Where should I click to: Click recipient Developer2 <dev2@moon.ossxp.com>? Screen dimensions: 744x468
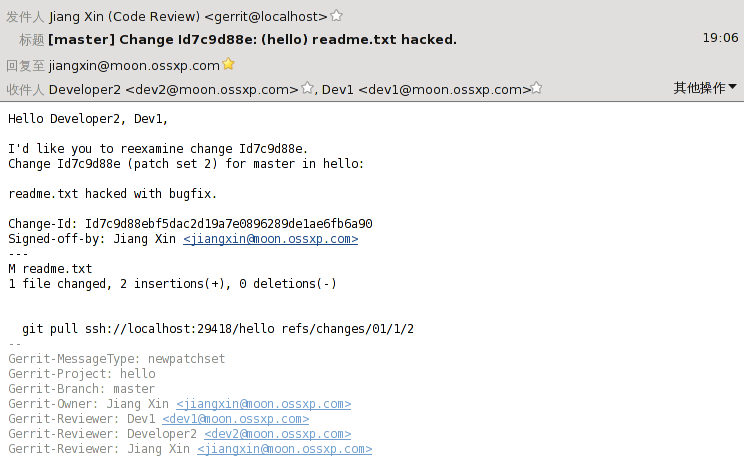(173, 89)
